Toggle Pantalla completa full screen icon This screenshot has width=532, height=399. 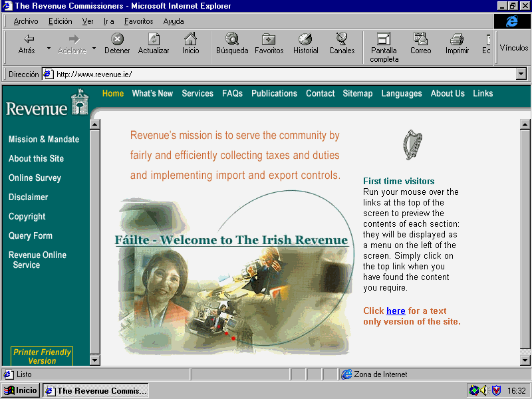coord(384,39)
